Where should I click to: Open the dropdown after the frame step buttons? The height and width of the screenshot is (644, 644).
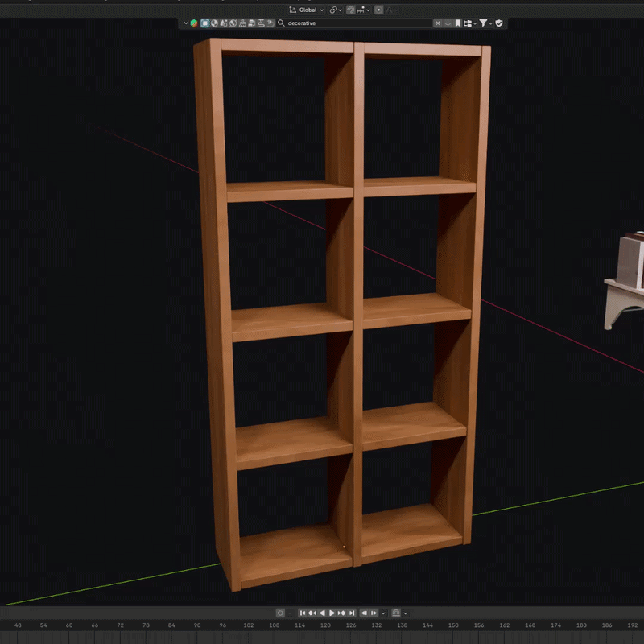[384, 613]
